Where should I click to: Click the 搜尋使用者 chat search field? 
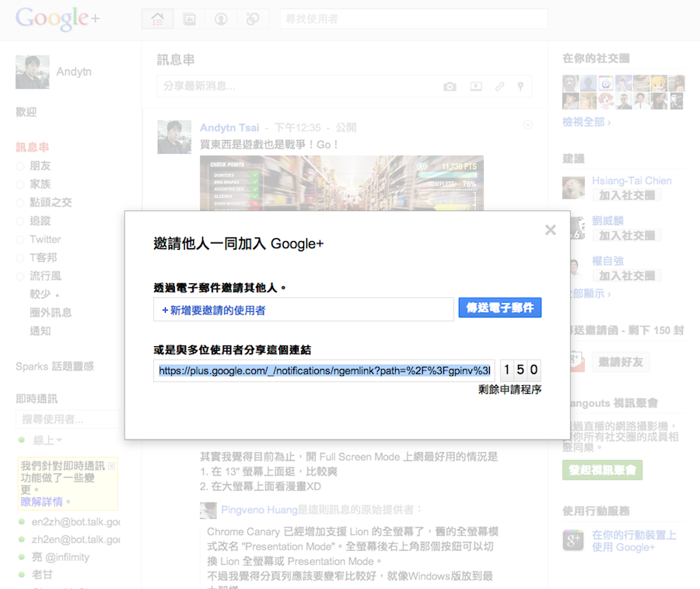point(68,419)
